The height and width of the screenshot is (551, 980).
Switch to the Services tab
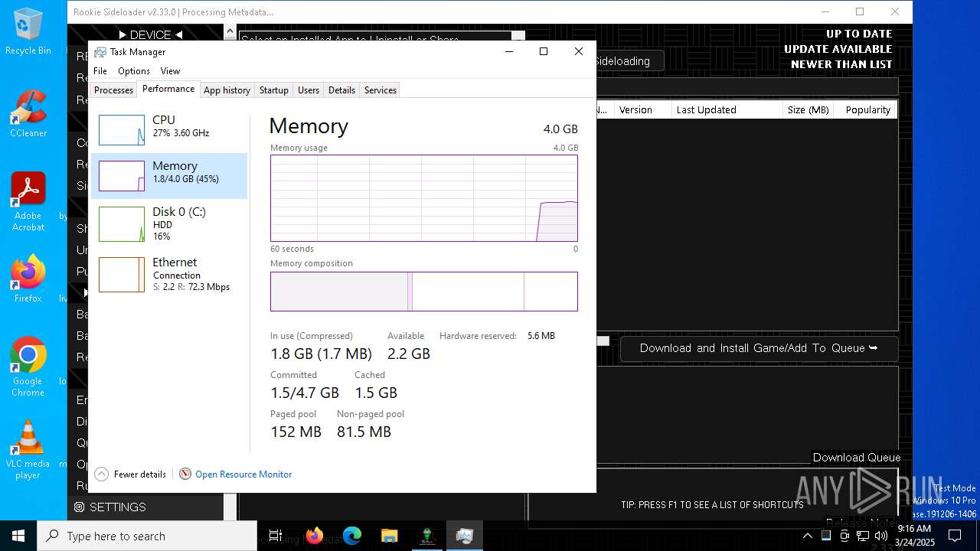381,90
